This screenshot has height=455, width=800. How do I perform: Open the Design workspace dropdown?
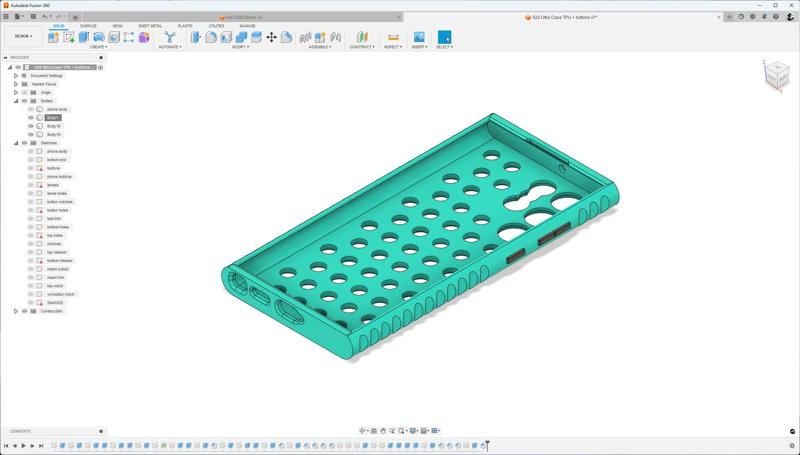click(x=23, y=36)
